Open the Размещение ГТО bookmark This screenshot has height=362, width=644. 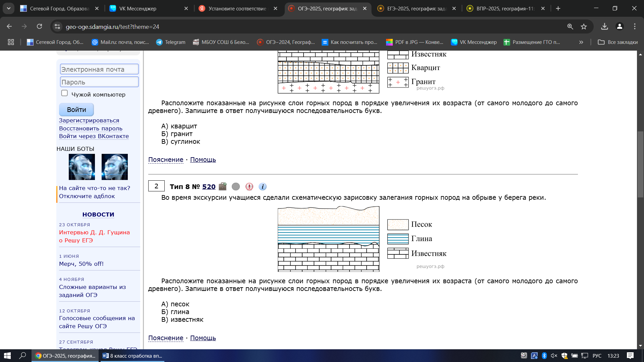click(x=532, y=42)
